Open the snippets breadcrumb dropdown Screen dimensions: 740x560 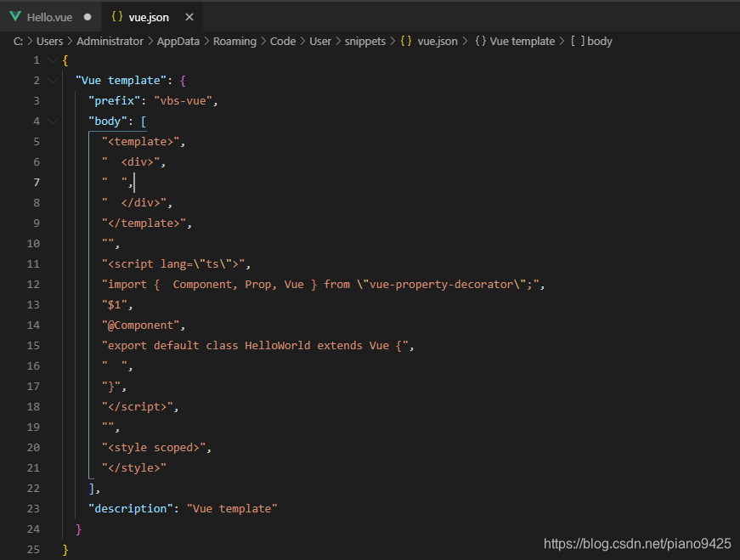365,41
